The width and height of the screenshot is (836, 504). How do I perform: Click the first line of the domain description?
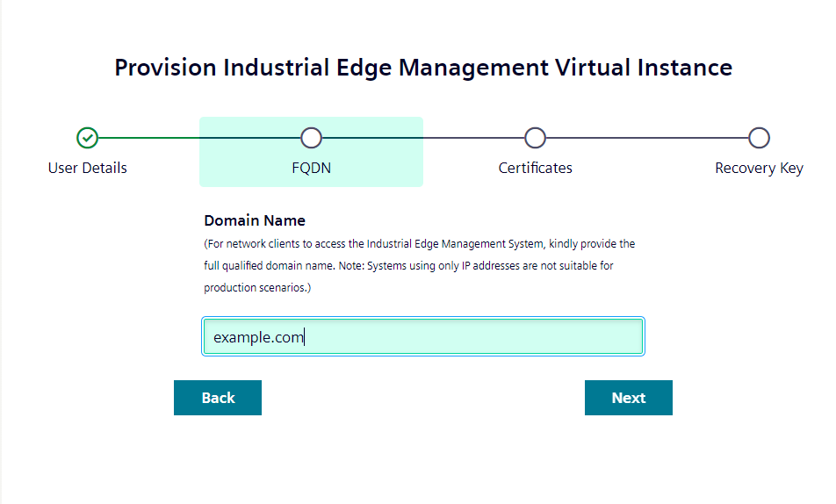pos(419,243)
